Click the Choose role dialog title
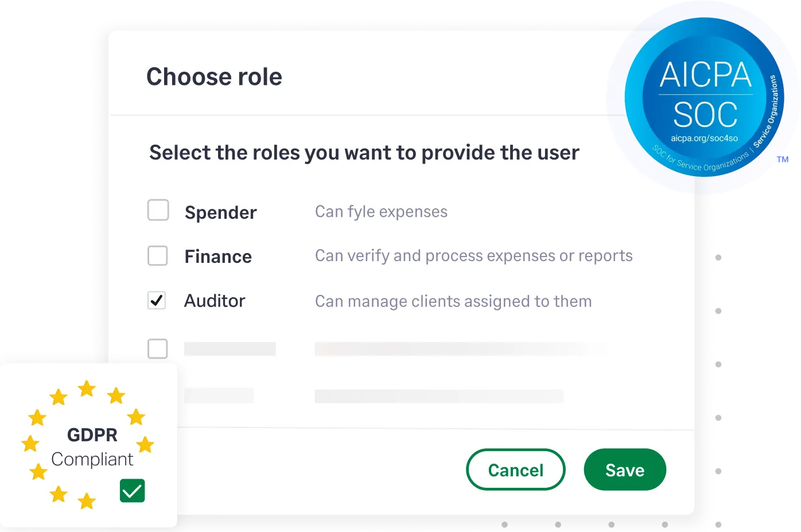Screen dimensions: 801x532 (x=214, y=76)
